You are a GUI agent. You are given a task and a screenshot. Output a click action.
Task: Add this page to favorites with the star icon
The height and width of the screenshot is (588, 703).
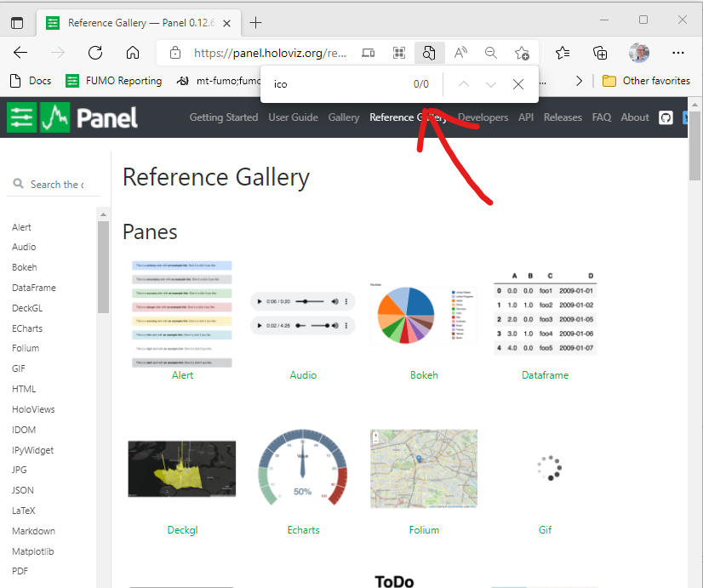pyautogui.click(x=522, y=52)
